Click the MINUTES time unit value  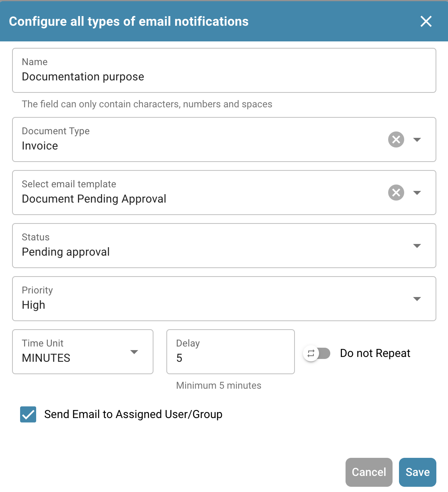pos(46,358)
